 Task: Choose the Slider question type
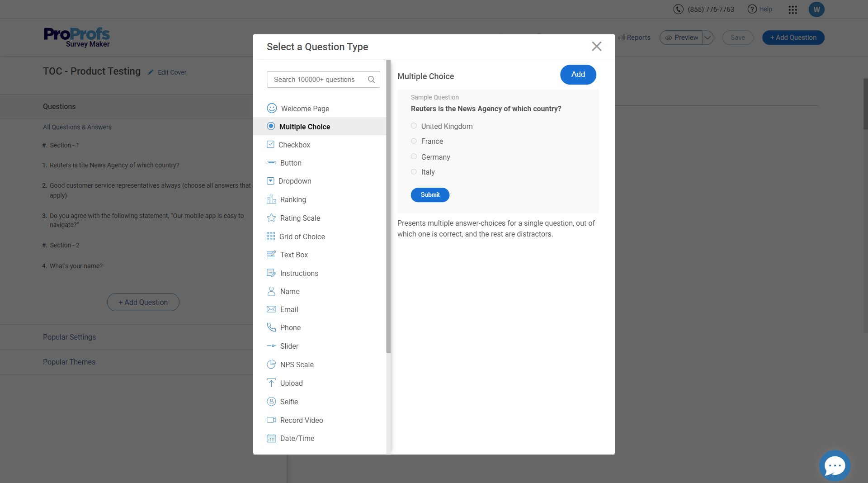[x=289, y=346]
